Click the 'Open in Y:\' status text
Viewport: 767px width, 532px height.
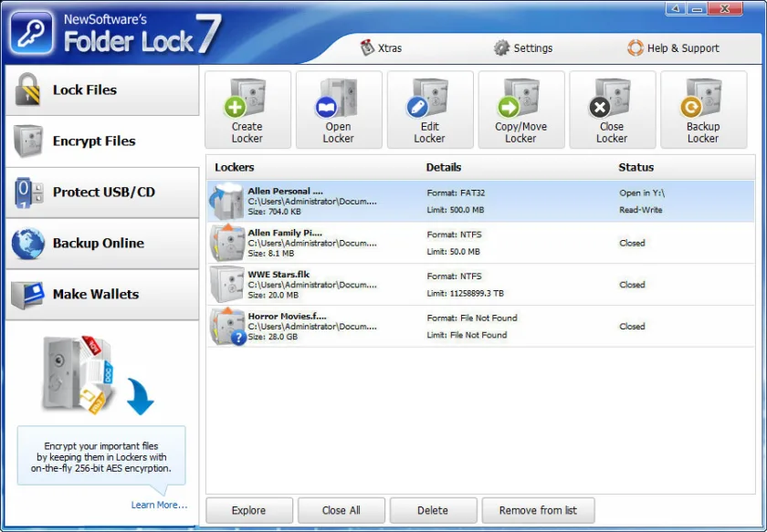tap(642, 193)
